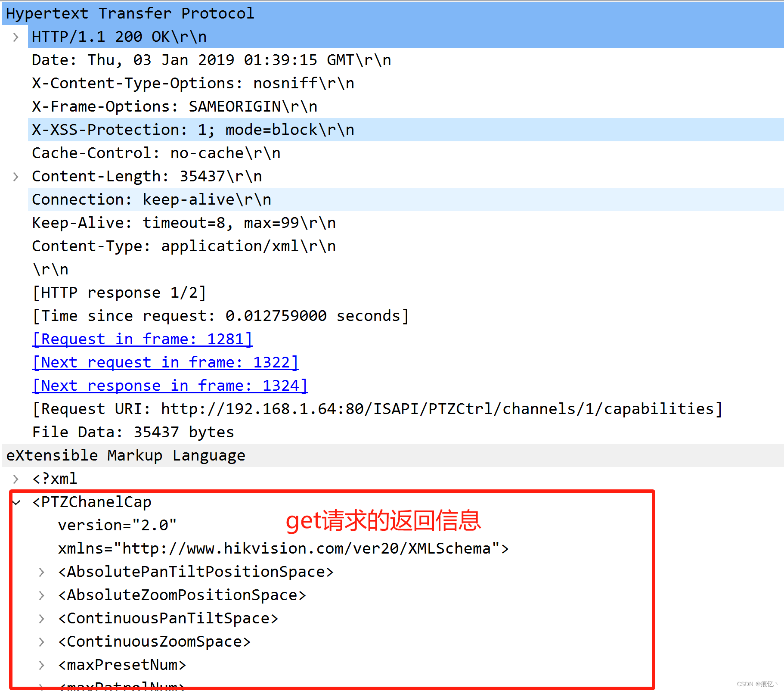The width and height of the screenshot is (784, 691).
Task: Expand the AbsolutePanTiltPositionSpace node
Action: click(x=41, y=572)
